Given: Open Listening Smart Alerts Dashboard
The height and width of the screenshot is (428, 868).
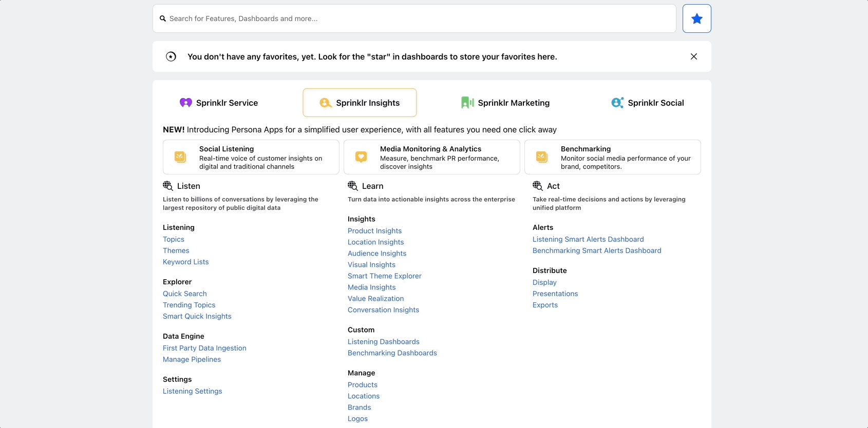Looking at the screenshot, I should coord(588,239).
